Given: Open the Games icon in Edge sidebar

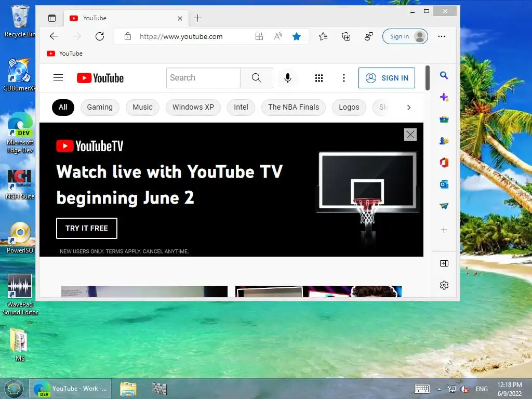Looking at the screenshot, I should coord(444,140).
